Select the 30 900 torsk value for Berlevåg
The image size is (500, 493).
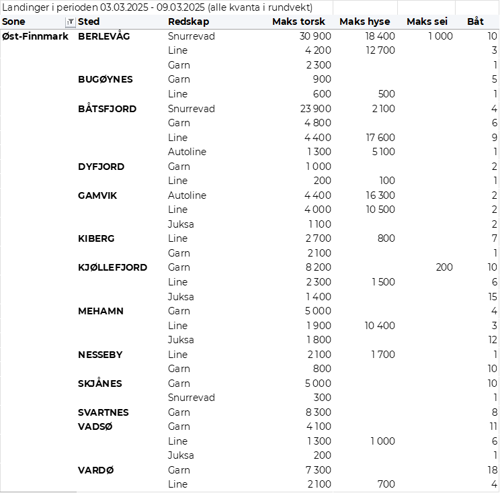tap(315, 36)
